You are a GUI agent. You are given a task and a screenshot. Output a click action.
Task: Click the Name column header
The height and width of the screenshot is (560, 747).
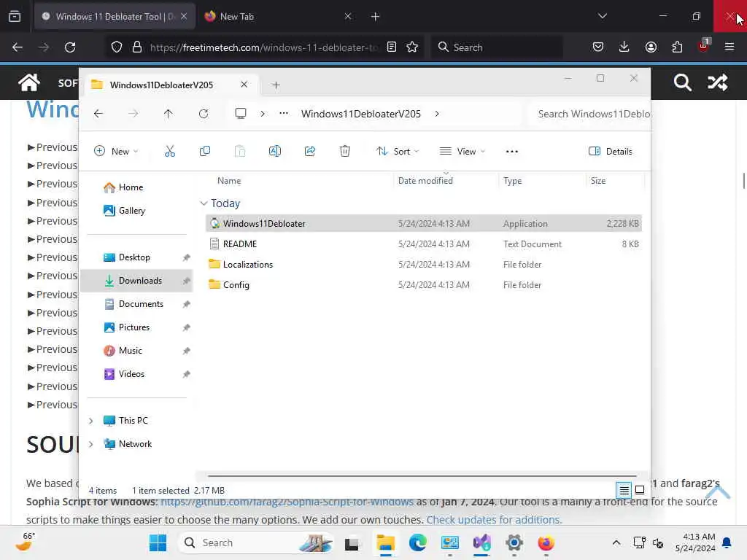point(229,181)
